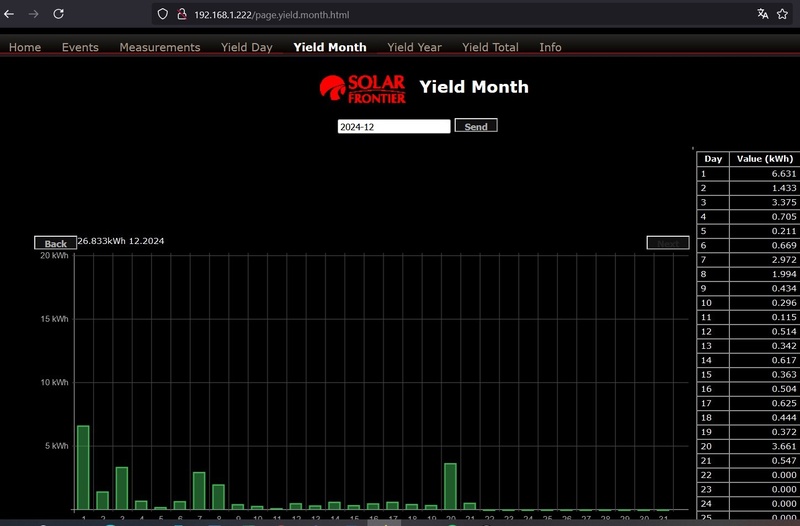Click the Day column header
The width and height of the screenshot is (800, 526).
(713, 159)
